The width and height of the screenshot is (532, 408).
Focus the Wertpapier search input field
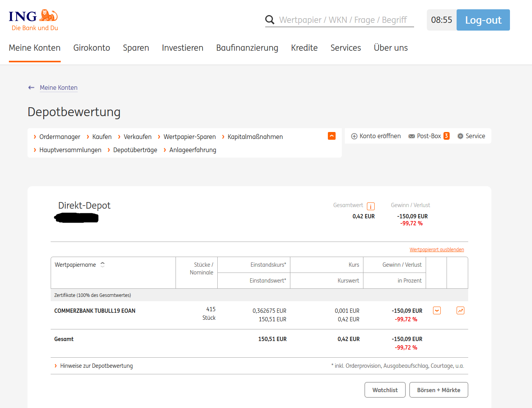tap(343, 20)
